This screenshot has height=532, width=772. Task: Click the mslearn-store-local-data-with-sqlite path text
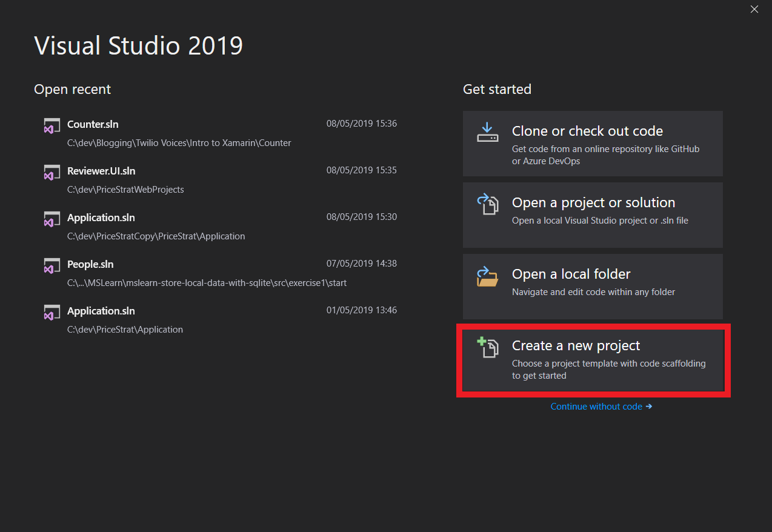207,283
